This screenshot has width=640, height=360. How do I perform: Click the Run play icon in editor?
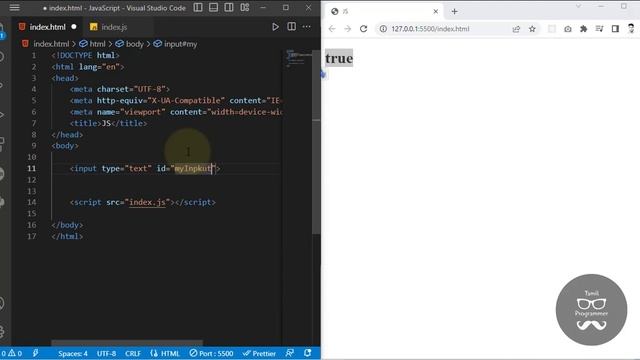click(275, 27)
